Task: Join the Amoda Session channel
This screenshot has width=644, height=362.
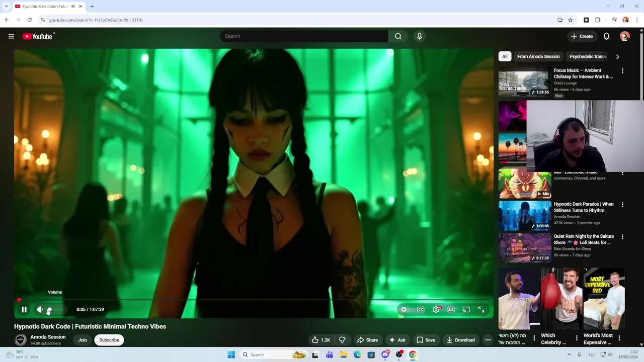Action: [x=83, y=340]
